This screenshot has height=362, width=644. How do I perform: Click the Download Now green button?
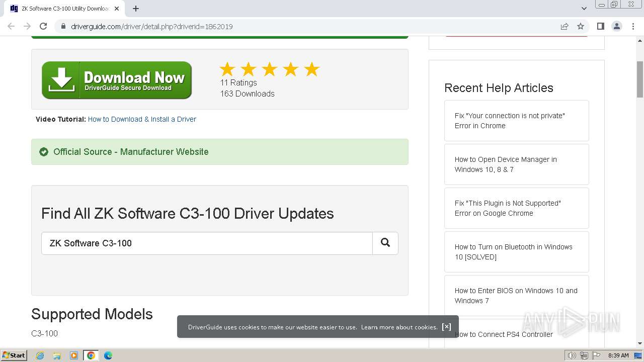[x=117, y=80]
